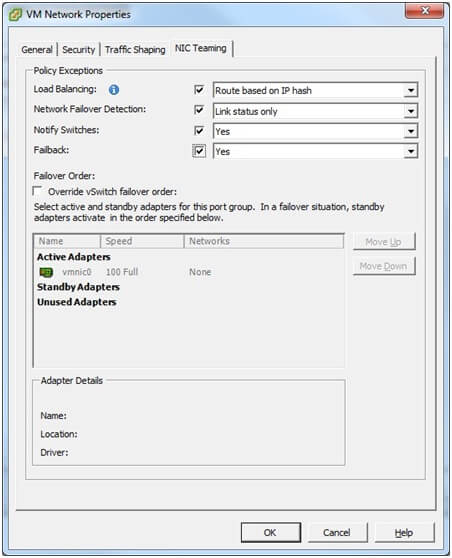The image size is (452, 558).
Task: Open Help for this dialog
Action: (x=404, y=532)
